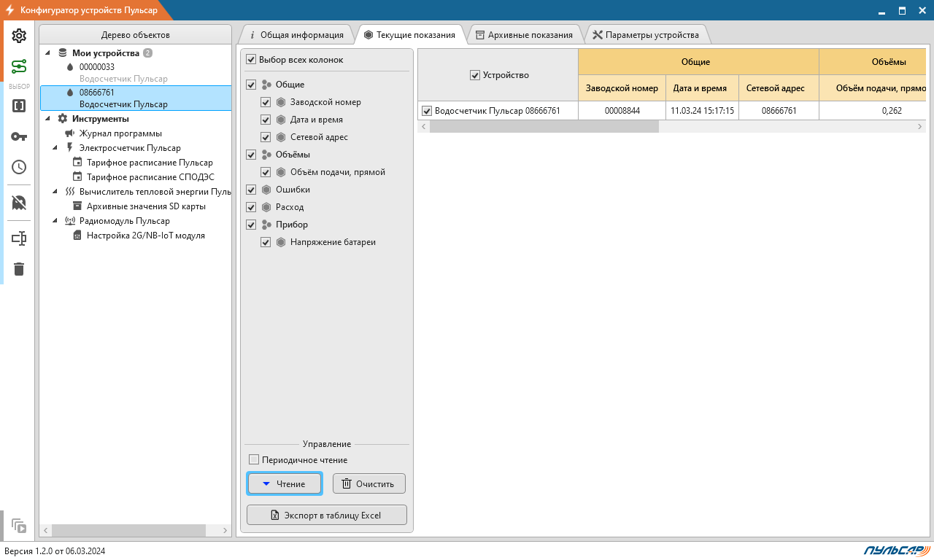Click the Чтение button
Screen dimensions: 934x560
tap(285, 483)
